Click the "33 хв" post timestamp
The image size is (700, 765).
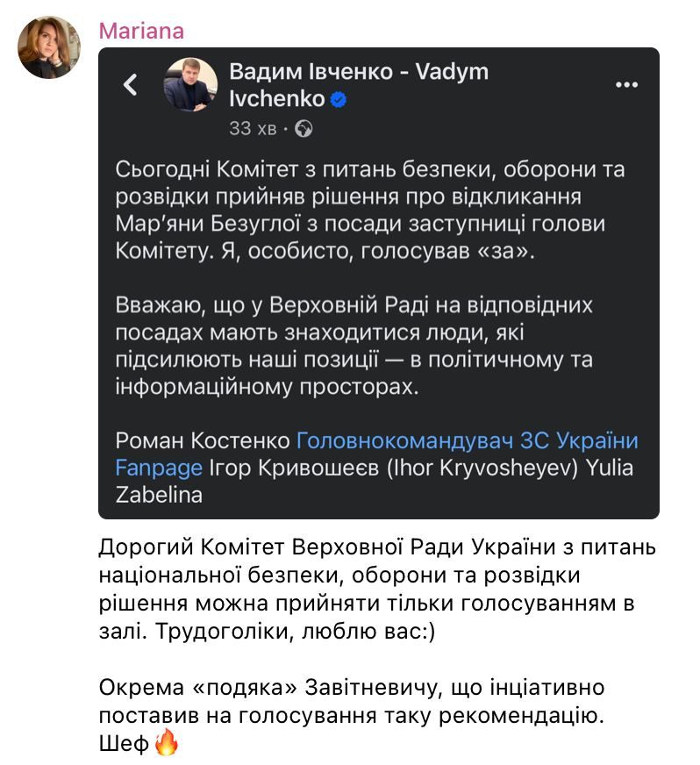(x=253, y=129)
